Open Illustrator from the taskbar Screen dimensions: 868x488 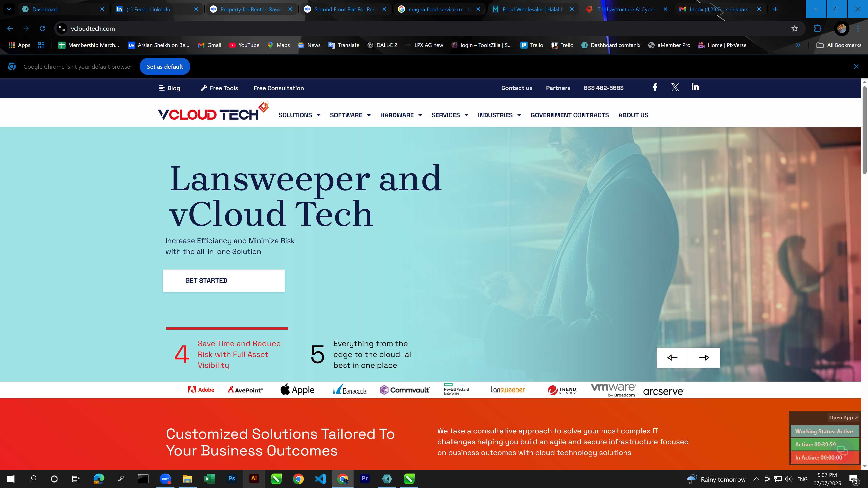[x=254, y=479]
